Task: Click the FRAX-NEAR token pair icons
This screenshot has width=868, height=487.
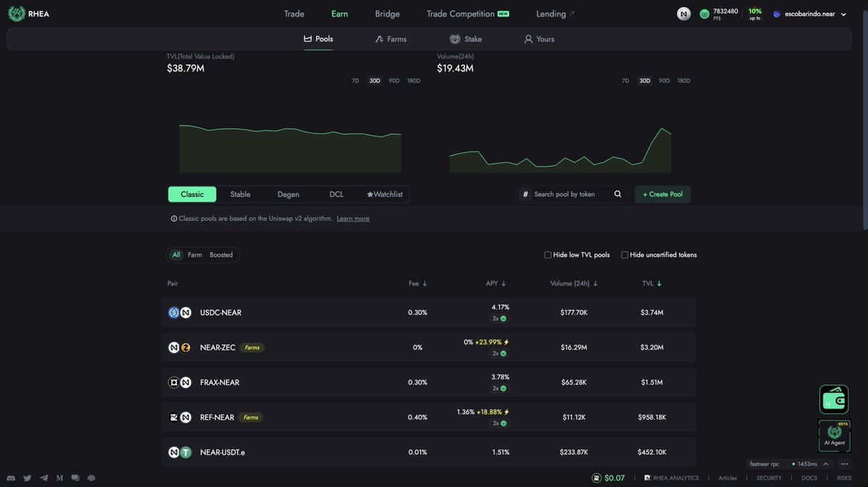Action: pyautogui.click(x=179, y=382)
